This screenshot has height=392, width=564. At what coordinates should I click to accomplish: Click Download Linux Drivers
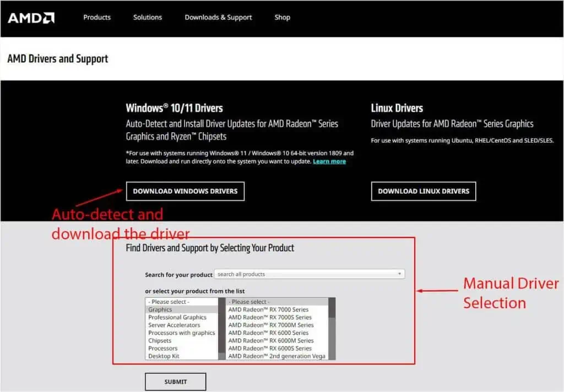pyautogui.click(x=423, y=191)
